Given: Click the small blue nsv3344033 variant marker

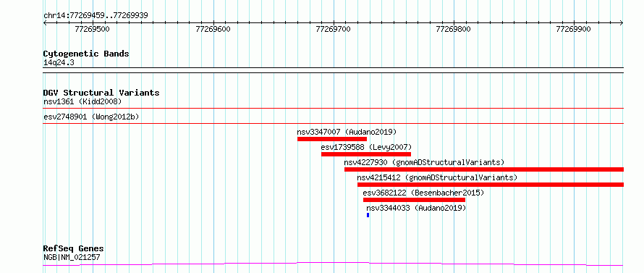Looking at the screenshot, I should point(368,215).
